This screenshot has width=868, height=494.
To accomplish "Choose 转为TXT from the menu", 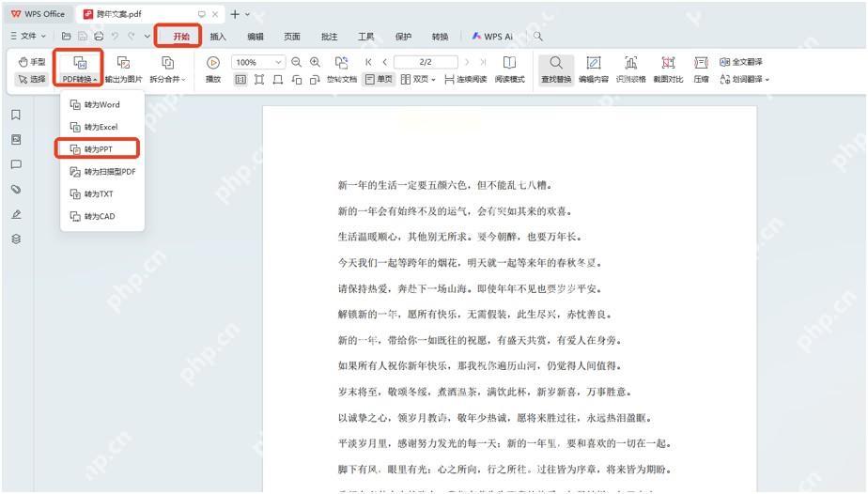I will coord(101,194).
